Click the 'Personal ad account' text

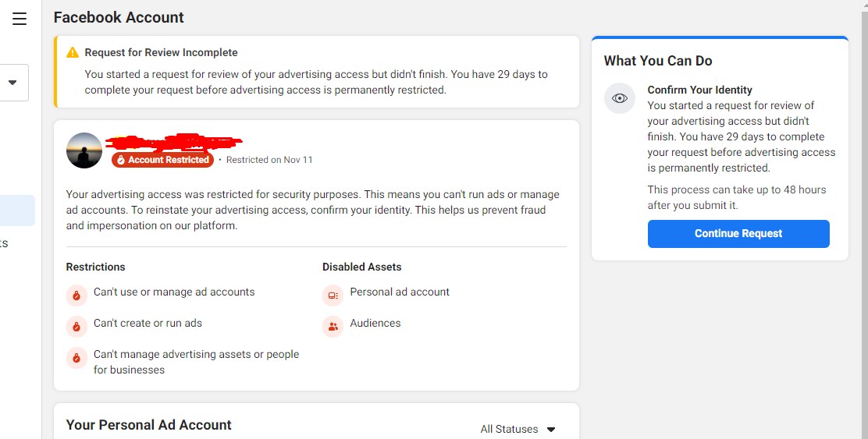(x=400, y=292)
